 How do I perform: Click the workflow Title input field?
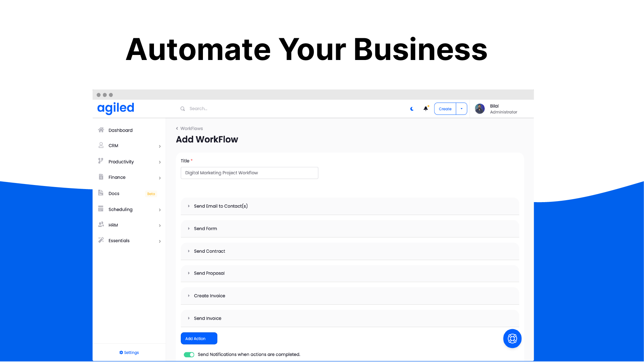click(x=250, y=172)
